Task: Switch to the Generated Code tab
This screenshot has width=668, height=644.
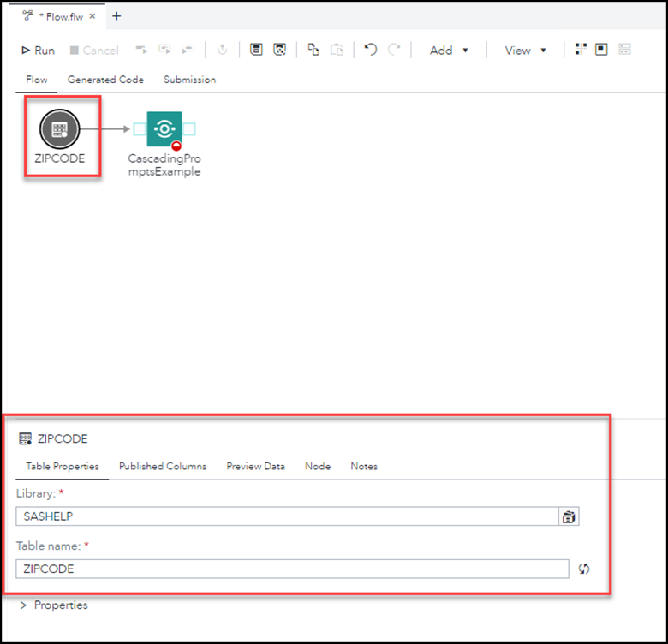Action: [x=105, y=80]
